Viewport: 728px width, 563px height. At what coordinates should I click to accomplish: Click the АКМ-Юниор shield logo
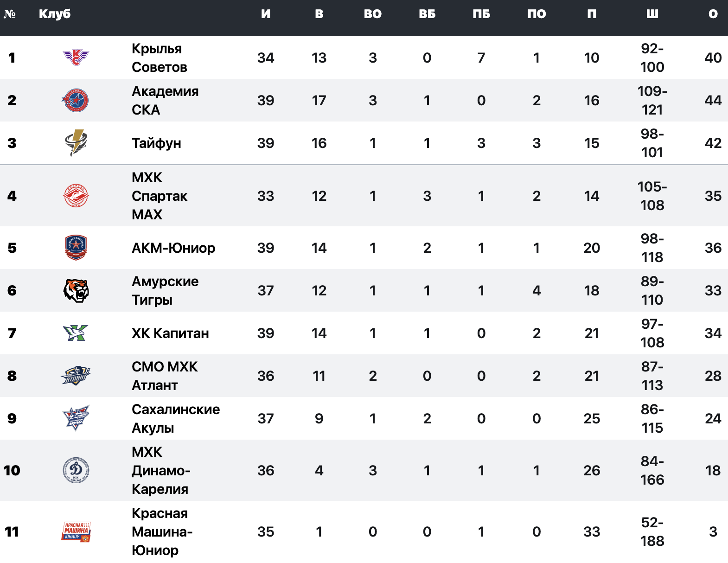76,248
